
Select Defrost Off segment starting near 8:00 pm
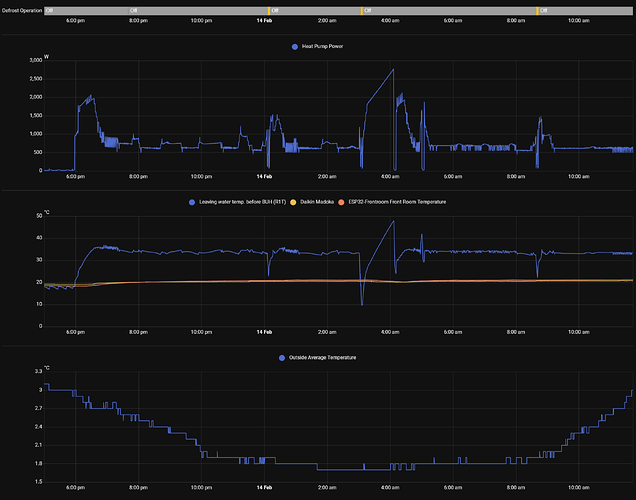point(198,11)
